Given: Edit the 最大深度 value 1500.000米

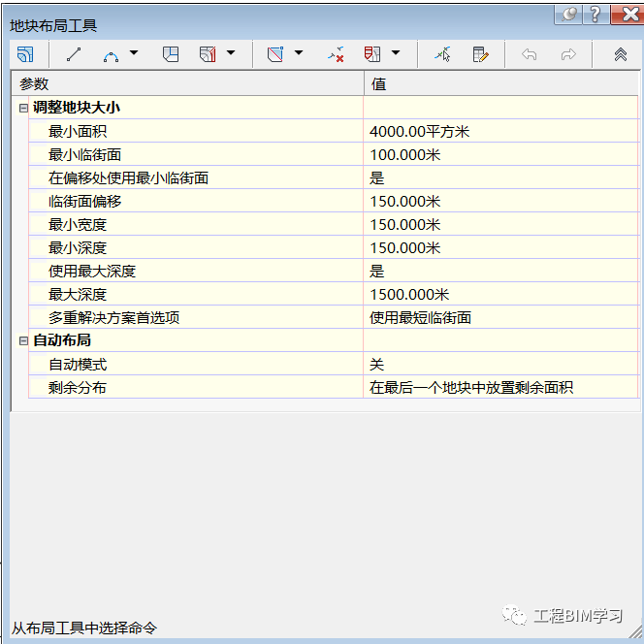Looking at the screenshot, I should (x=501, y=295).
